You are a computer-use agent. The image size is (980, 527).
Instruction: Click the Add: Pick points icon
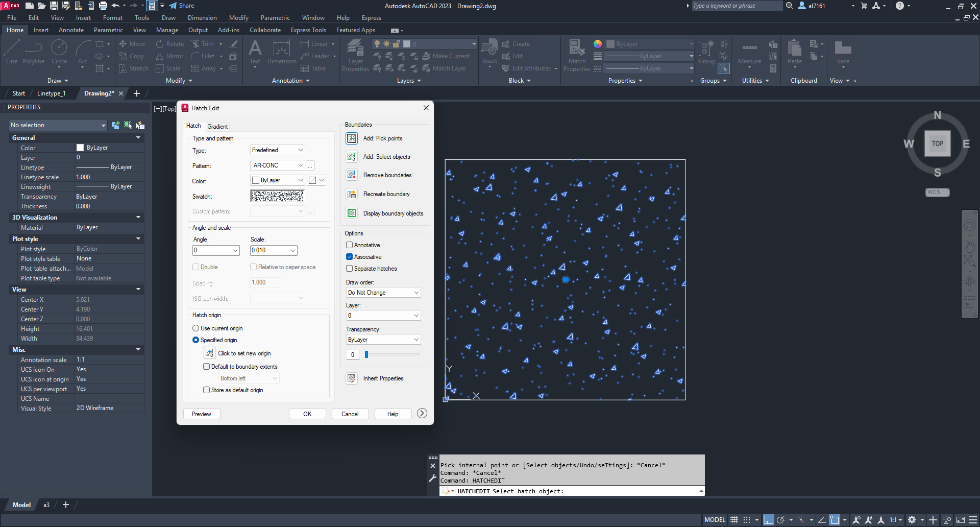352,138
